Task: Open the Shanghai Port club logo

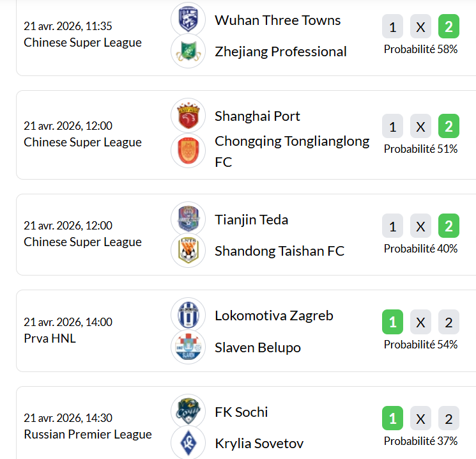Action: point(188,116)
